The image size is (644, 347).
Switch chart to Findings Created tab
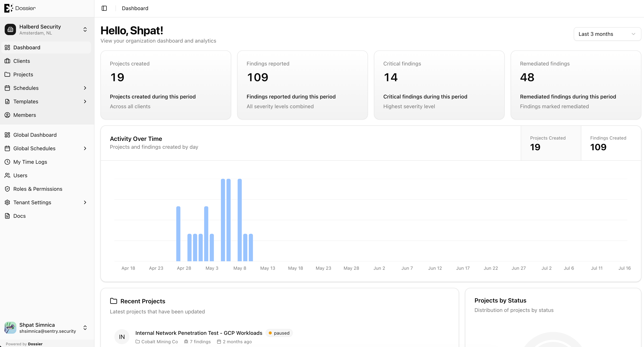point(611,143)
